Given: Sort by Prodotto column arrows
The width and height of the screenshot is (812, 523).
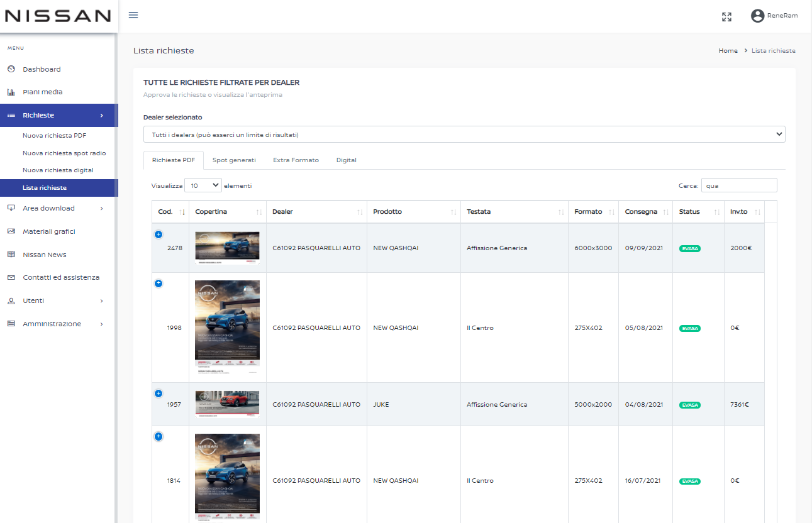Looking at the screenshot, I should tap(453, 212).
